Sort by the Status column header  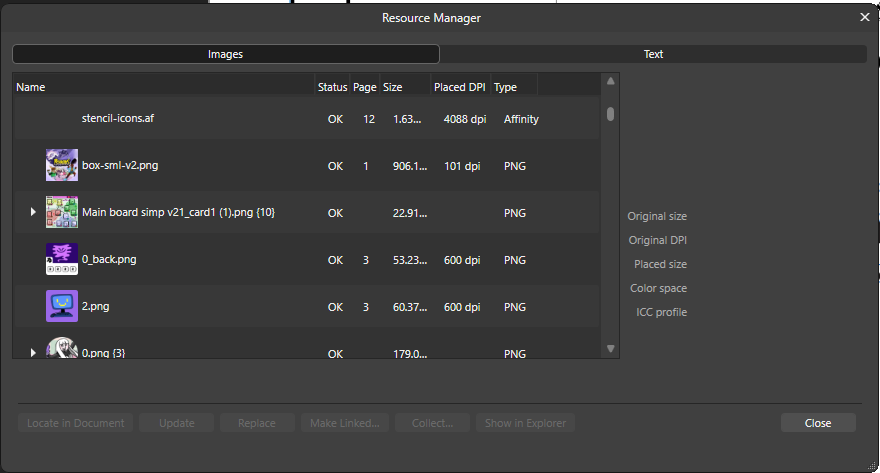332,87
